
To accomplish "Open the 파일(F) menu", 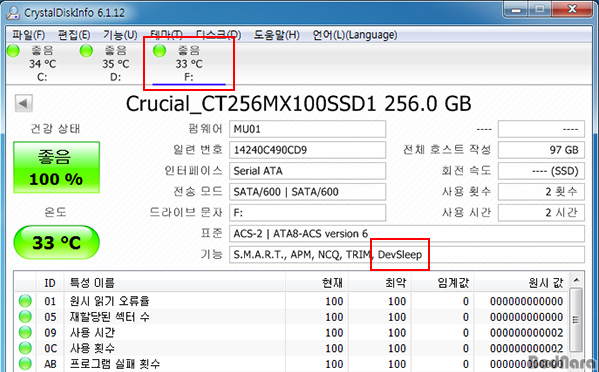I will coord(28,35).
